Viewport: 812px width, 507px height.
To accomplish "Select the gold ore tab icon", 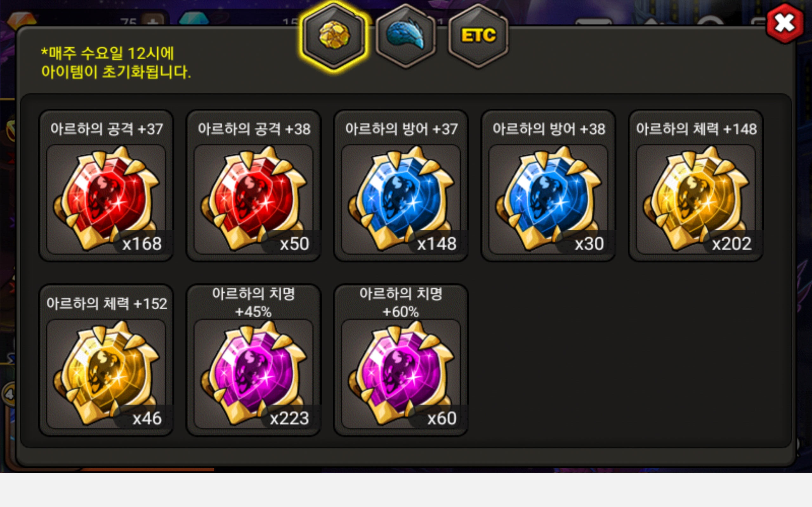I will [334, 35].
